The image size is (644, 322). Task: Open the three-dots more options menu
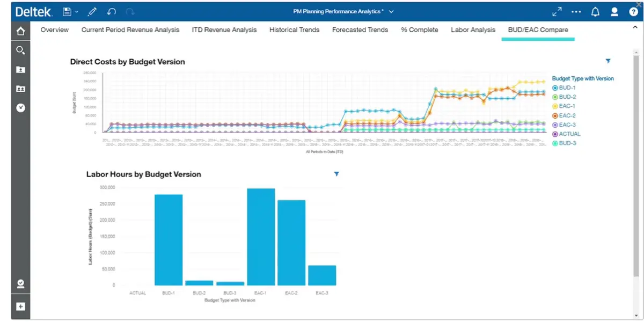point(576,12)
